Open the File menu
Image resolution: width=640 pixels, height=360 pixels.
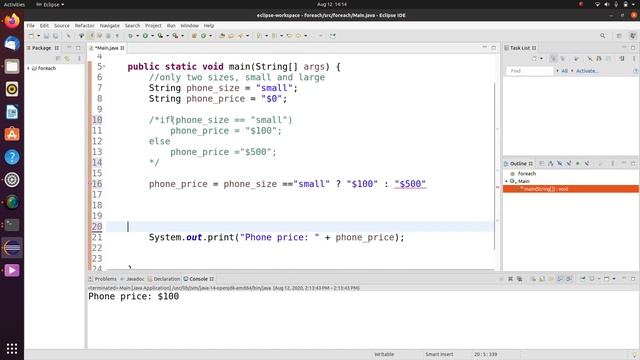[31, 25]
